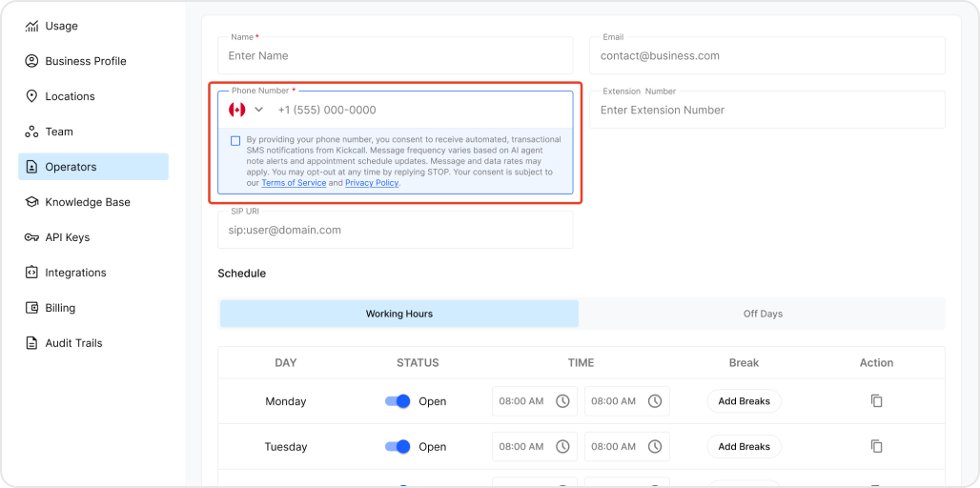Click Add Breaks button for Tuesday
Viewport: 980px width, 488px height.
(744, 447)
